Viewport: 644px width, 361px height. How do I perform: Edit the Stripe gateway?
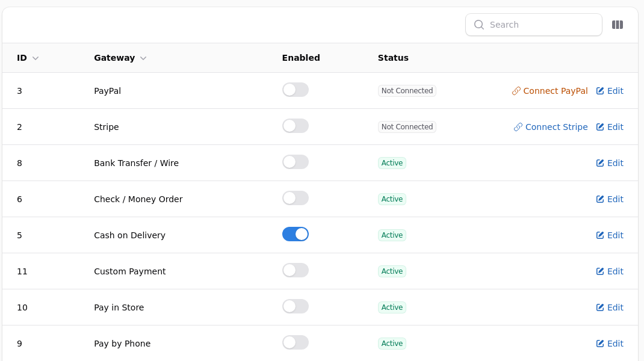coord(610,127)
